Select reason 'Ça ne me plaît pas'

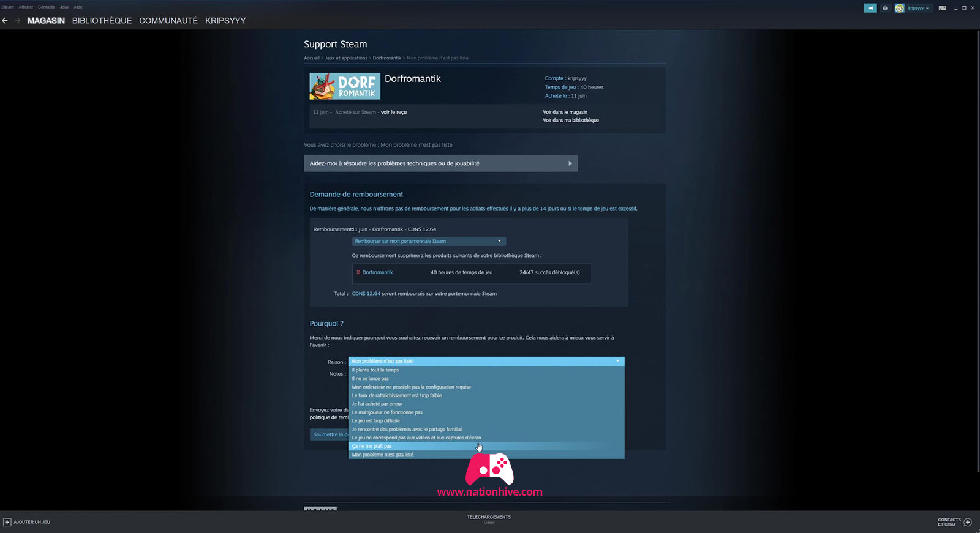(486, 446)
